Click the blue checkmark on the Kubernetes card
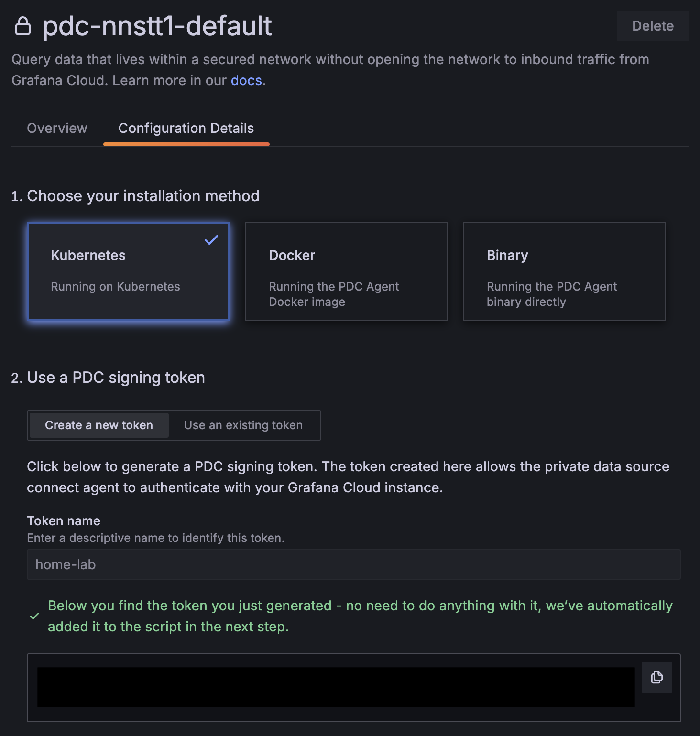Image resolution: width=700 pixels, height=736 pixels. 211,240
